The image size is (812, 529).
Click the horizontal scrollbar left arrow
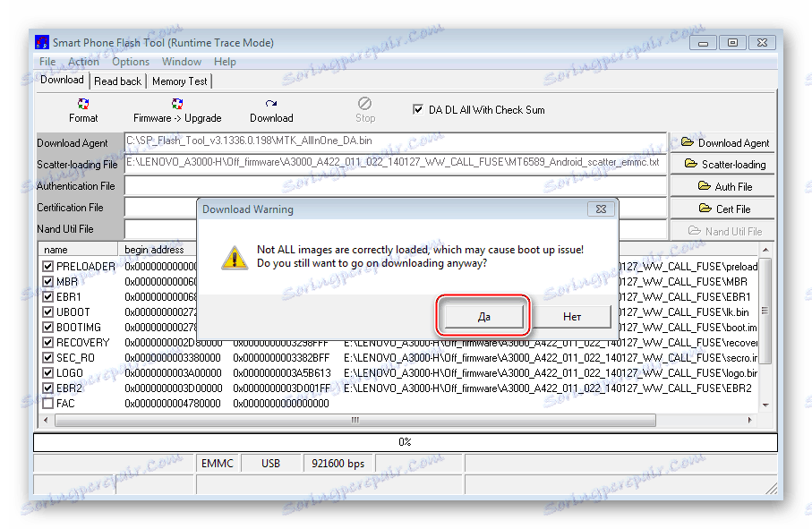click(46, 420)
